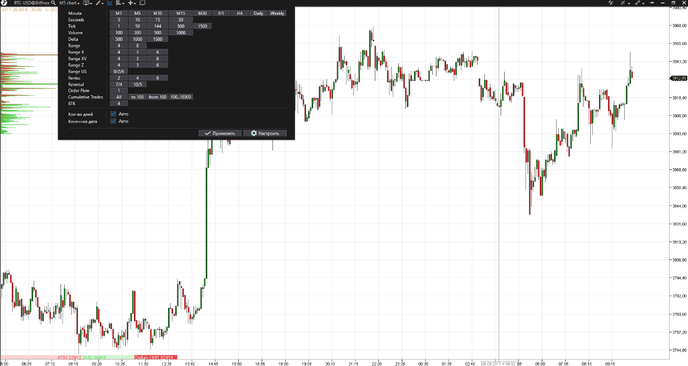Click the current price label on axis
The image size is (688, 366).
click(678, 78)
